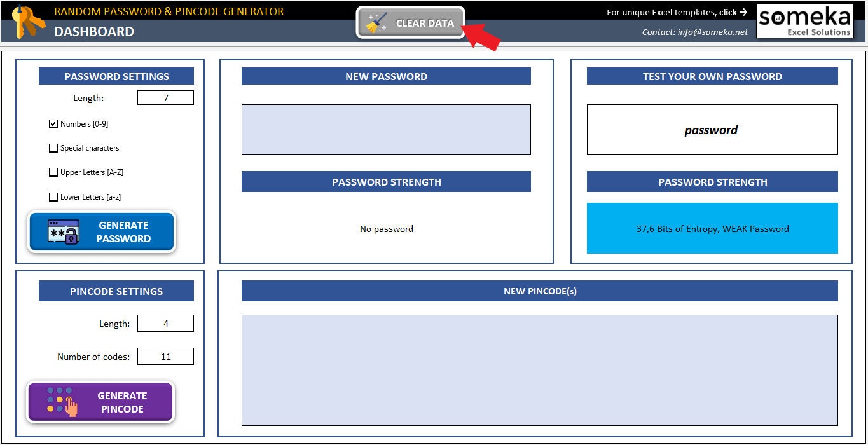Select the password Length field showing 7
Viewport: 868px width, 445px height.
[165, 97]
